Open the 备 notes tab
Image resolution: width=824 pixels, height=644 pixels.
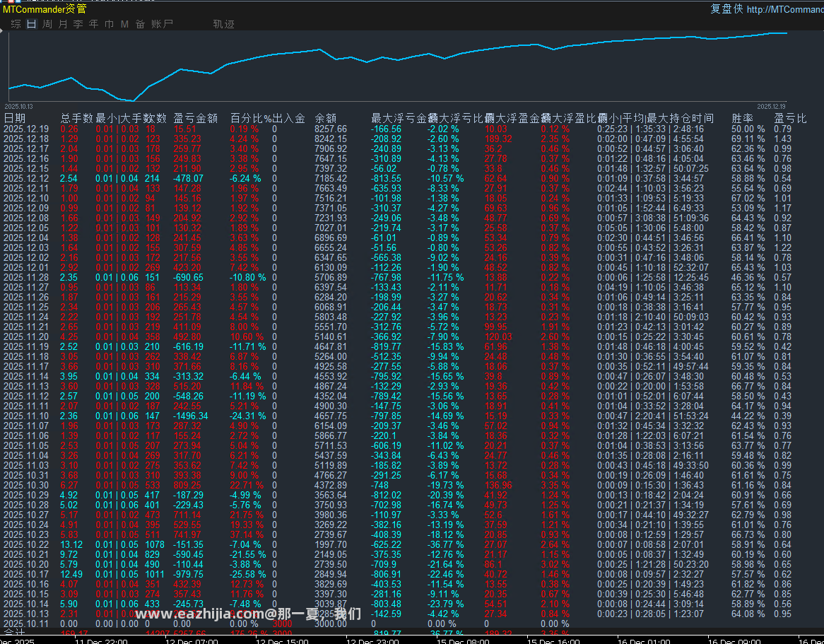point(141,24)
